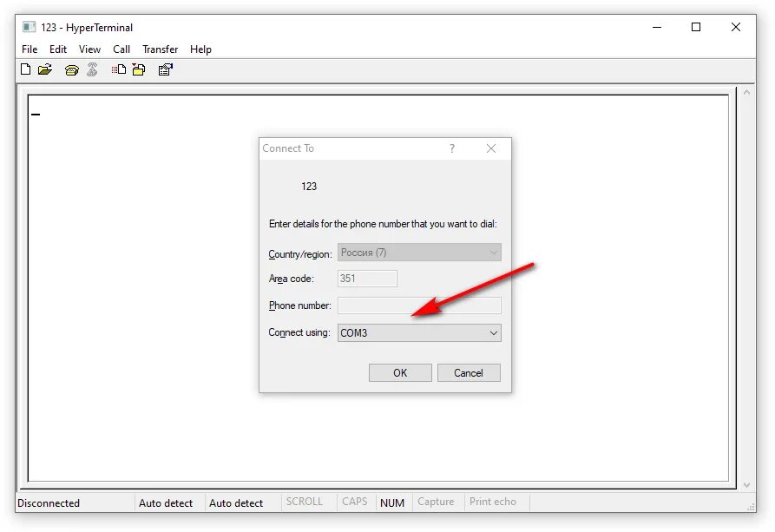Open the Transfer menu
Screen dimensions: 775x532
point(161,49)
